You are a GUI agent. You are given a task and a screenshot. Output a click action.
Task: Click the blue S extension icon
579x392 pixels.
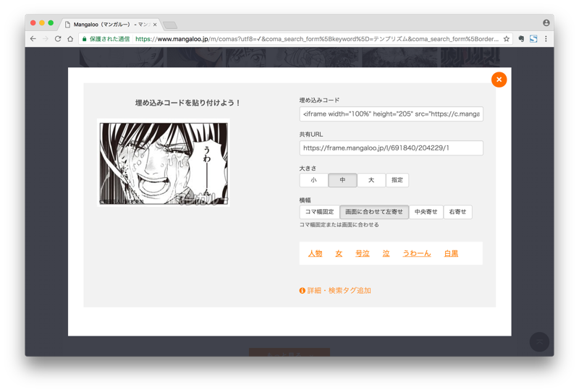[533, 39]
